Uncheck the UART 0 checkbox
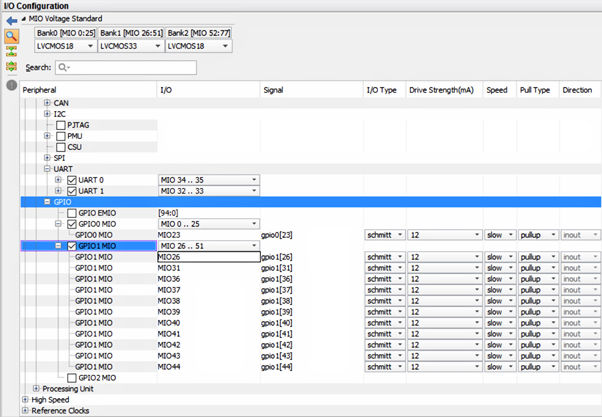Screen dimensions: 602x417 pyautogui.click(x=71, y=179)
